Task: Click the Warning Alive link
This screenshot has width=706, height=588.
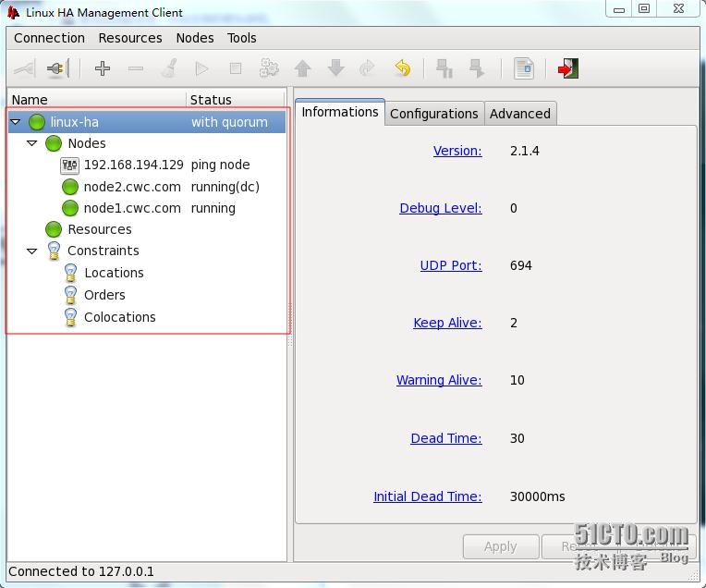Action: 439,380
